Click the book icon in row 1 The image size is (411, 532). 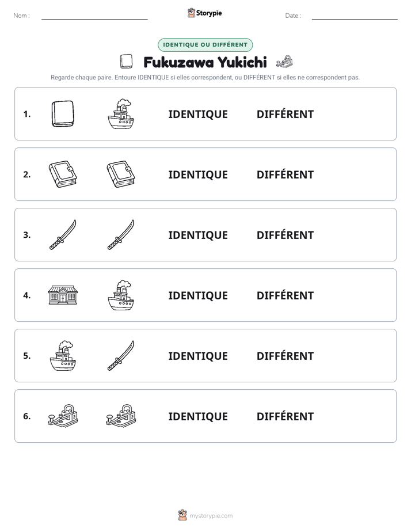click(63, 113)
